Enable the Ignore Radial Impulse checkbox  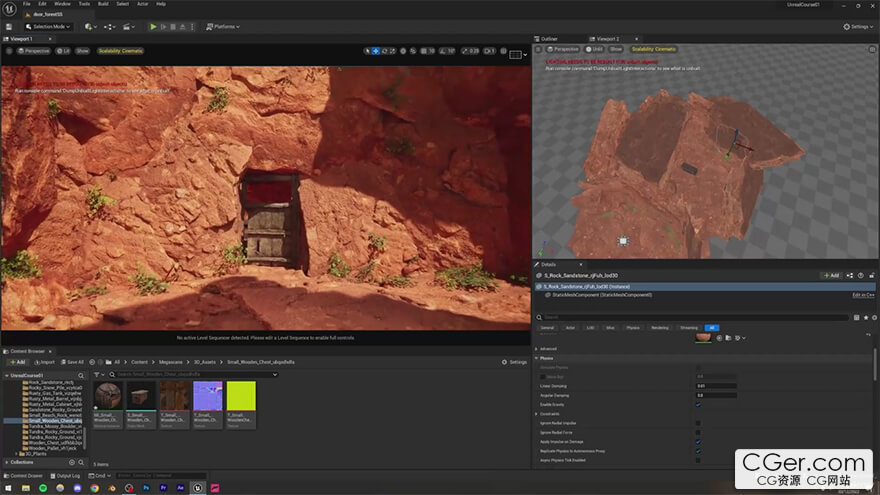click(x=698, y=423)
